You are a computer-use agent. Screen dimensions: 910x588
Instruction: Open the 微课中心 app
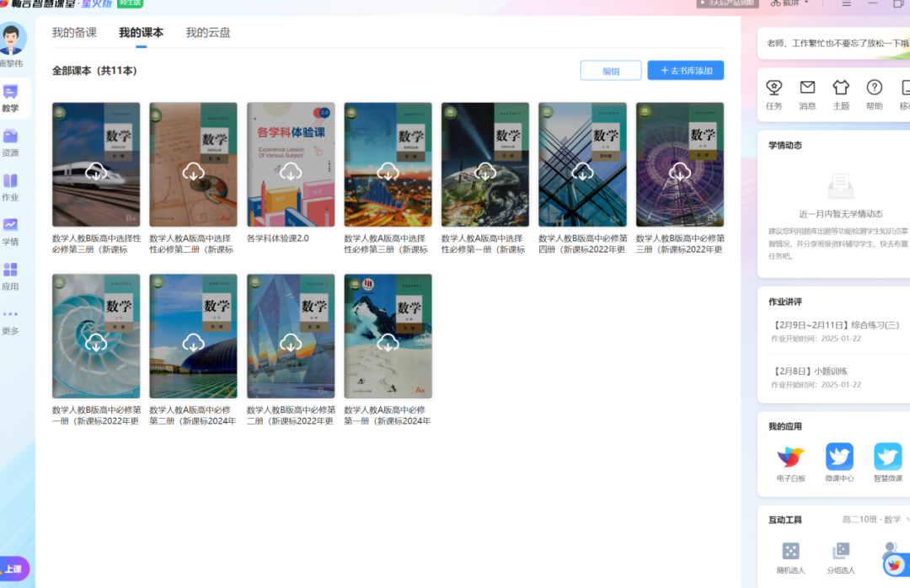839,462
